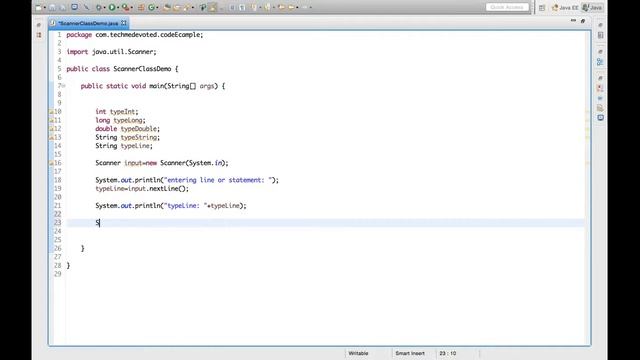Click on 'String typeString;' declaration

tap(128, 137)
